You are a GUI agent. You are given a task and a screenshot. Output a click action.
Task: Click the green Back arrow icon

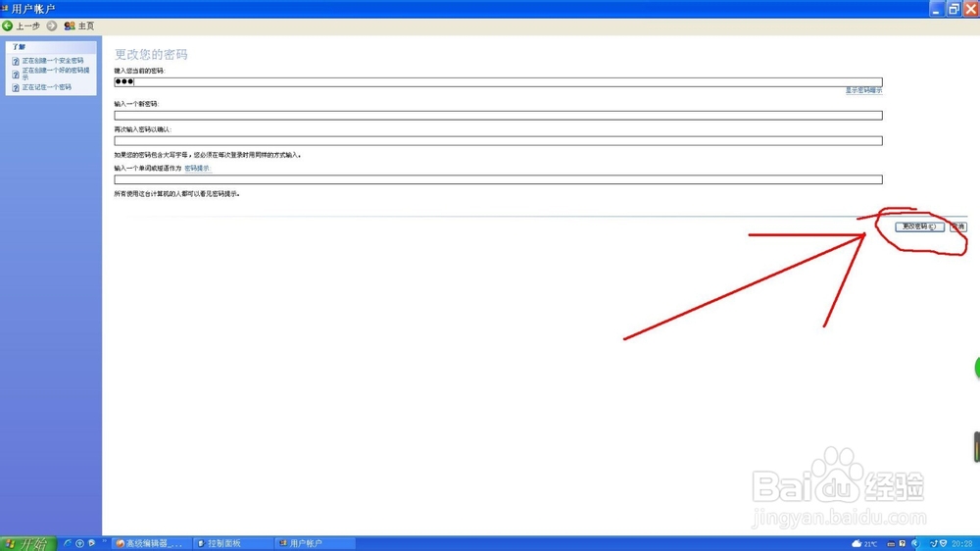8,25
